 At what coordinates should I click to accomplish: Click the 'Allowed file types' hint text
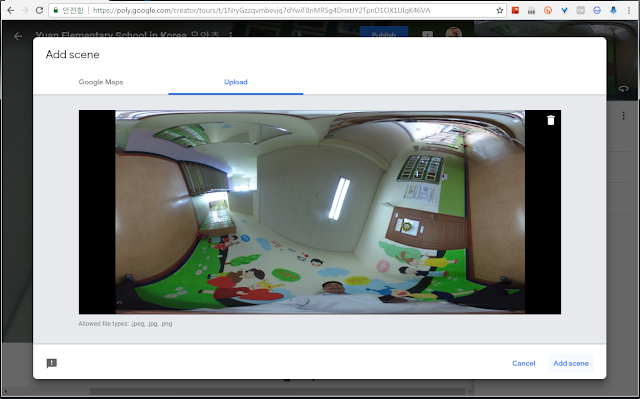[125, 324]
